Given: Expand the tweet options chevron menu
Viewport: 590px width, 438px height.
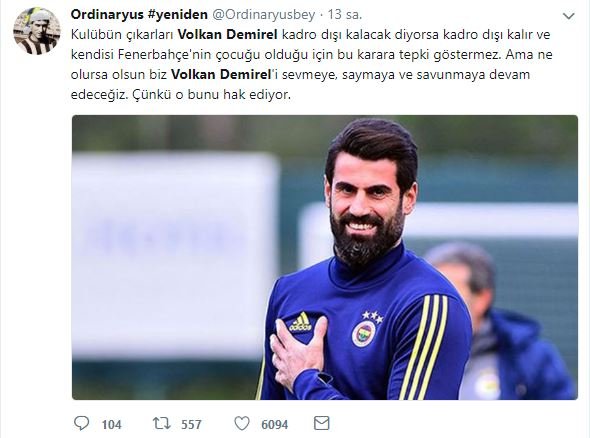Looking at the screenshot, I should click(x=568, y=16).
